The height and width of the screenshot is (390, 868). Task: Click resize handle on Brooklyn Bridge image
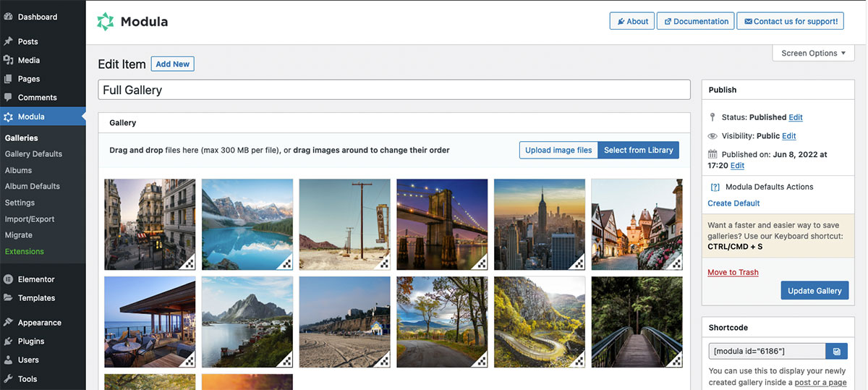pyautogui.click(x=481, y=263)
